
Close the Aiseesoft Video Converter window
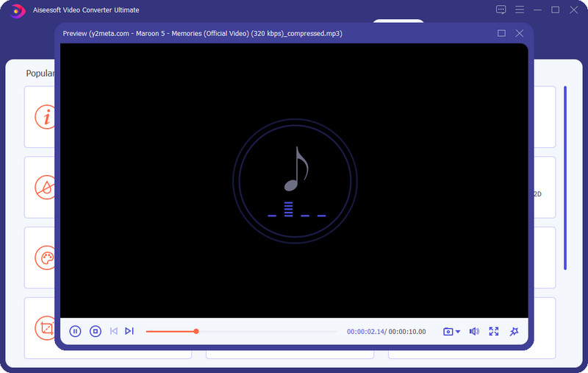tap(574, 10)
